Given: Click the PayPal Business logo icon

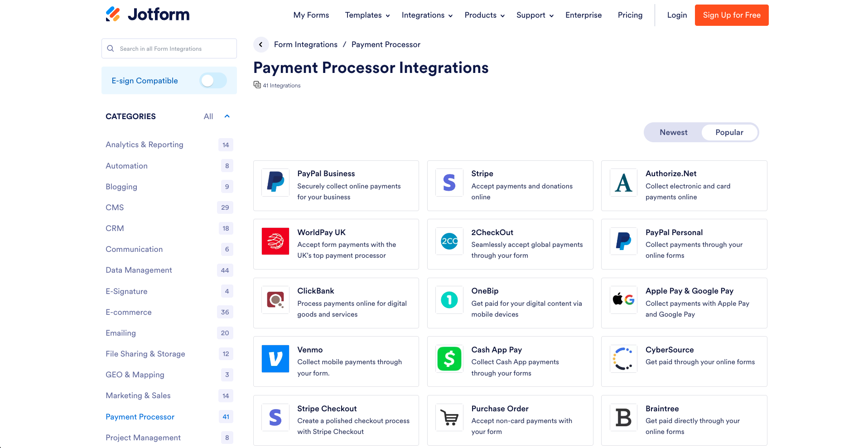Looking at the screenshot, I should coord(275,183).
